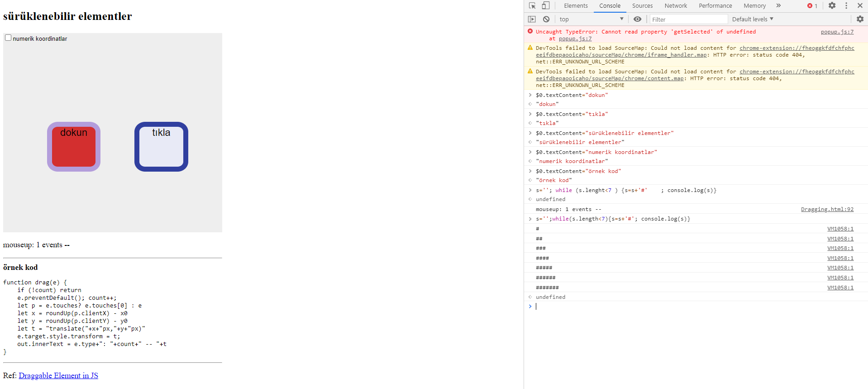Show more DevTools tabs via the chevron
This screenshot has height=389, width=868.
coord(778,5)
